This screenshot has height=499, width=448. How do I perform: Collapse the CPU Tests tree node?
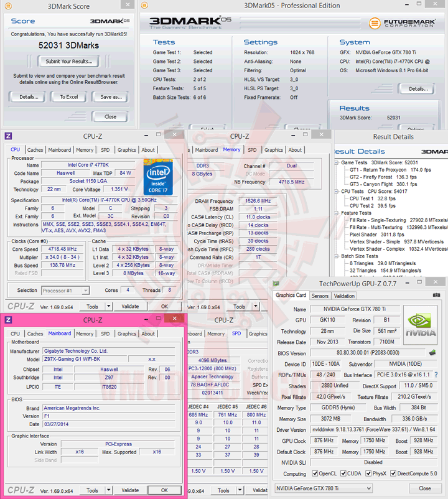coord(337,191)
